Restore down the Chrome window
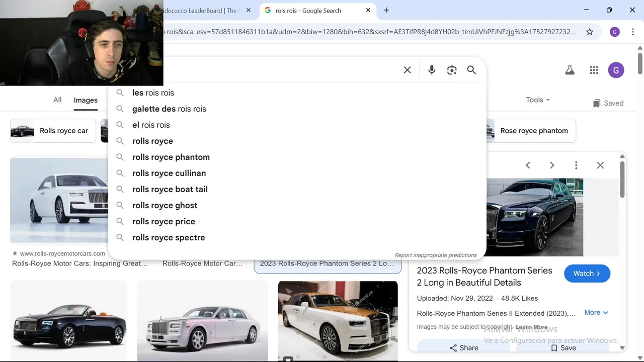The height and width of the screenshot is (362, 644). point(609,10)
